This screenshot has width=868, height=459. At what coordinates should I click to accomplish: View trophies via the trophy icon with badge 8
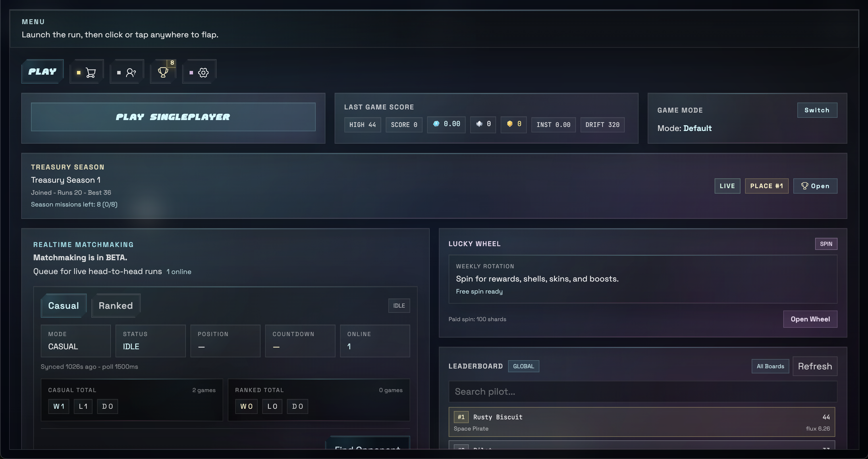coord(163,71)
